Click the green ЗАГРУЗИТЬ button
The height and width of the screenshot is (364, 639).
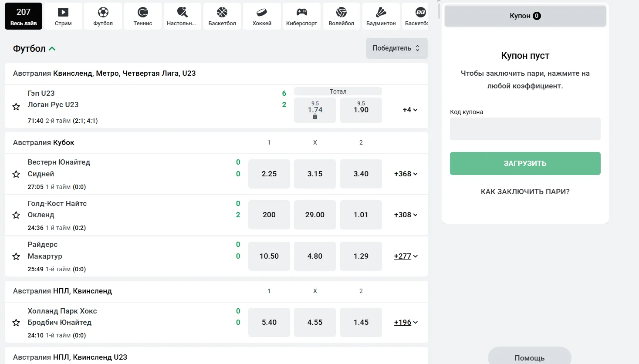pyautogui.click(x=525, y=163)
